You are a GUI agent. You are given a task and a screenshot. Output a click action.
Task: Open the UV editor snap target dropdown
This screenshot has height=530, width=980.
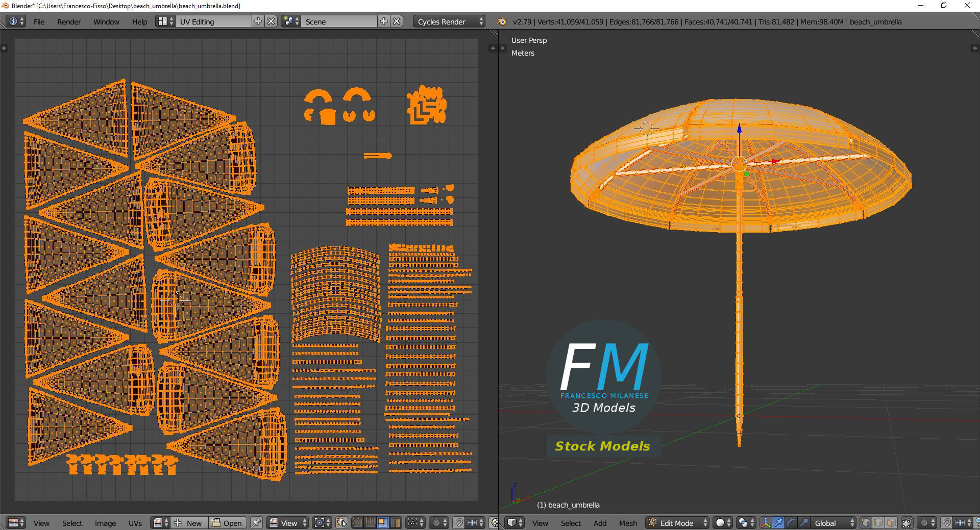[x=475, y=523]
